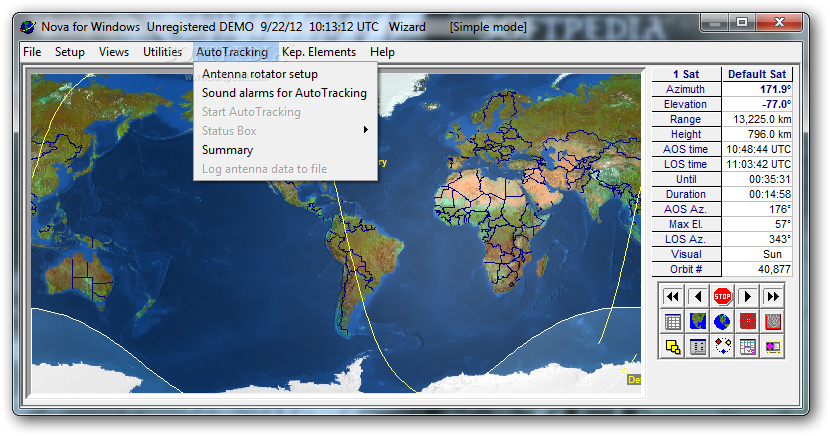Click the Orbit # label cell
The width and height of the screenshot is (830, 436).
pos(686,269)
